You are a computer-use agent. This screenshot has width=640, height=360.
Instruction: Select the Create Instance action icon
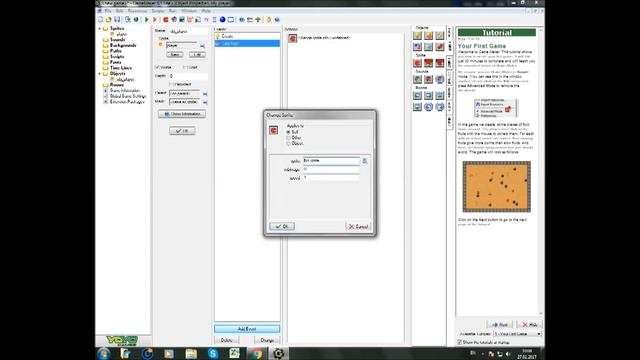[x=417, y=36]
